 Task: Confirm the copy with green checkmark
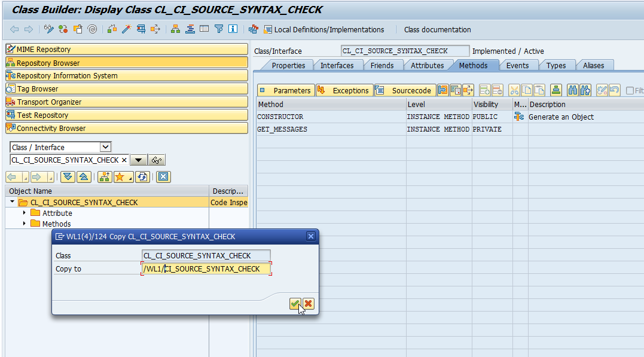click(295, 304)
